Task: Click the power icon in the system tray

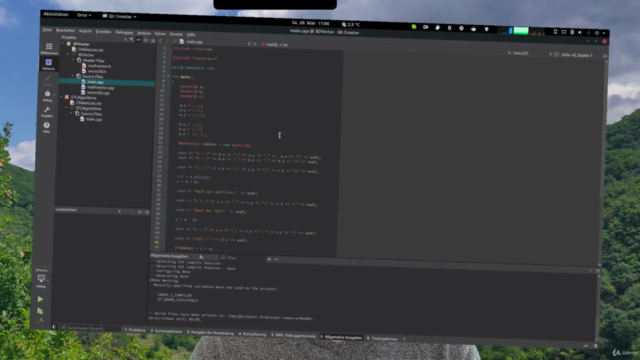Action: (x=596, y=33)
